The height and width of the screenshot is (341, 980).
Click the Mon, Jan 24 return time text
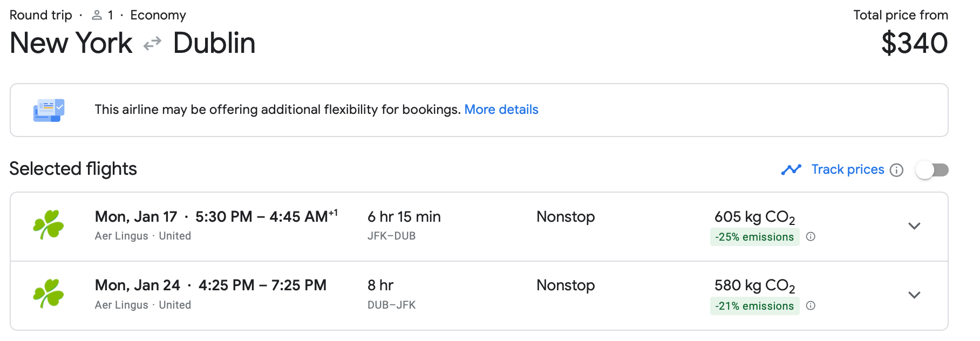pyautogui.click(x=210, y=285)
